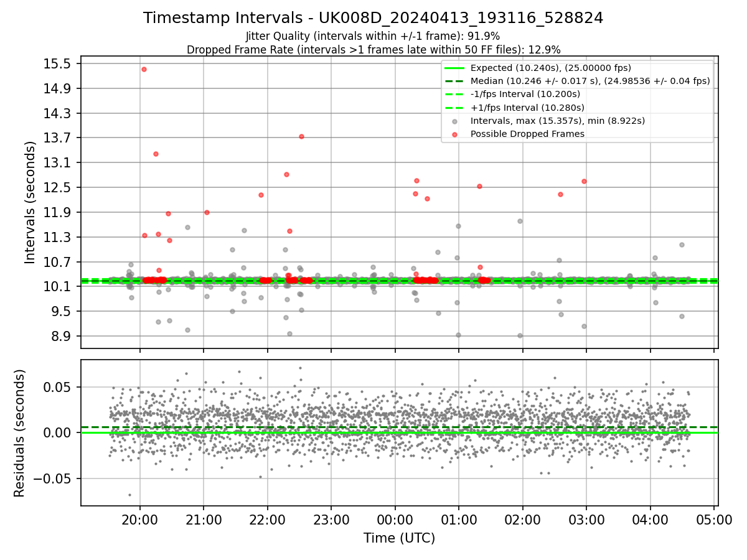
Task: Click the "Residuals (seconds)" y-axis label
Action: coord(20,433)
